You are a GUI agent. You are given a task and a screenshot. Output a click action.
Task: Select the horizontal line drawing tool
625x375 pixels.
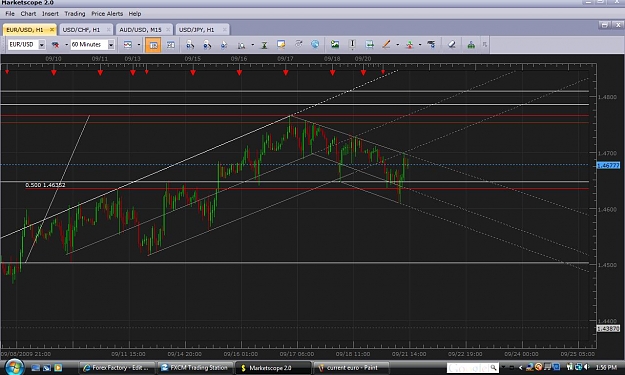click(369, 45)
